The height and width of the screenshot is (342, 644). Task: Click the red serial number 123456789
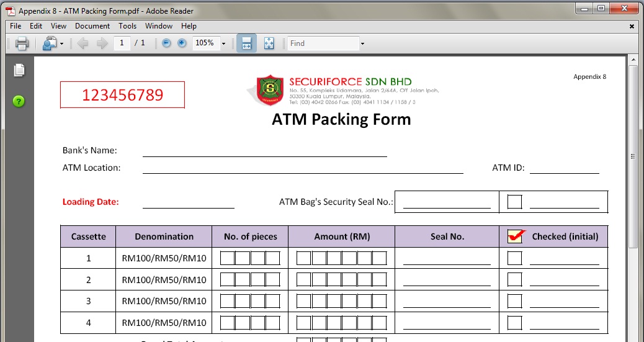[122, 95]
